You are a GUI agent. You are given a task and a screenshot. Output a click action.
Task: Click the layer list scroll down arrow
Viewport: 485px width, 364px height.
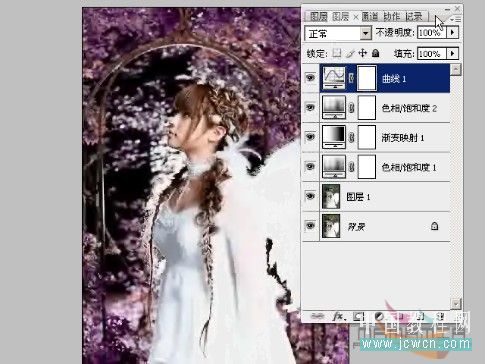(456, 303)
